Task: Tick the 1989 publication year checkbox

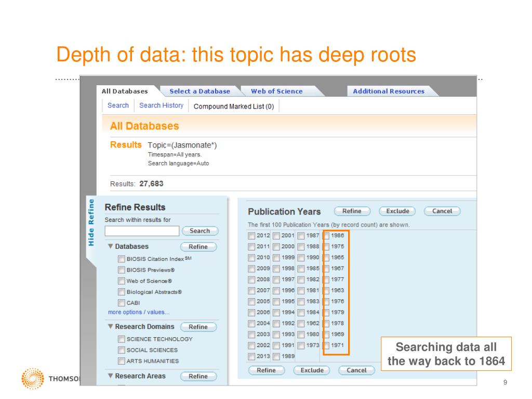Action: point(276,356)
